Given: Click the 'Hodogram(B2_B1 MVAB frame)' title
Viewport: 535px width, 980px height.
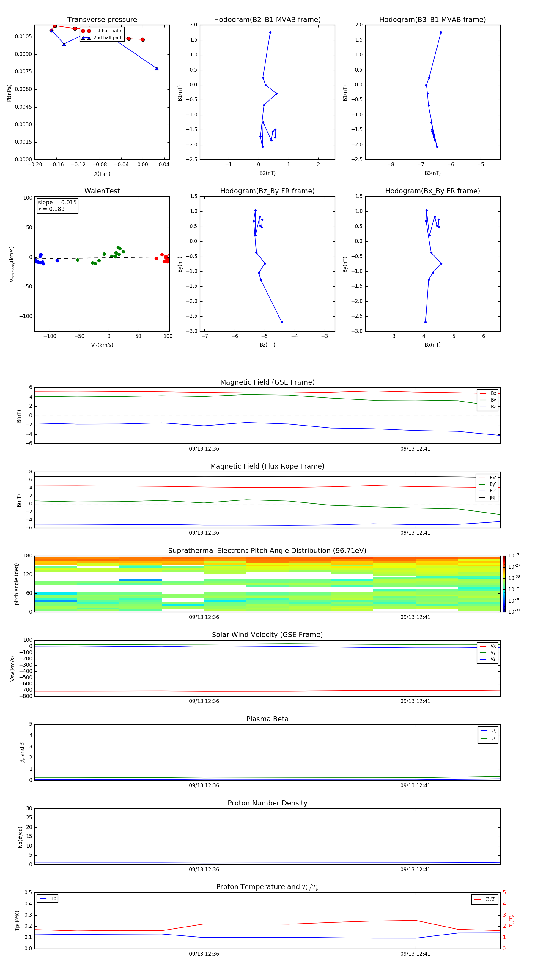Looking at the screenshot, I should click(267, 20).
